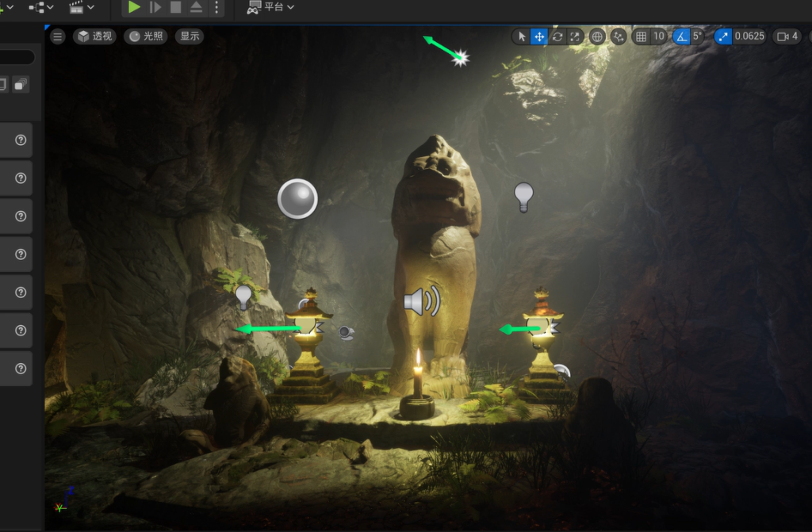812x532 pixels.
Task: Open the 光照 lit view mode menu
Action: coord(146,36)
